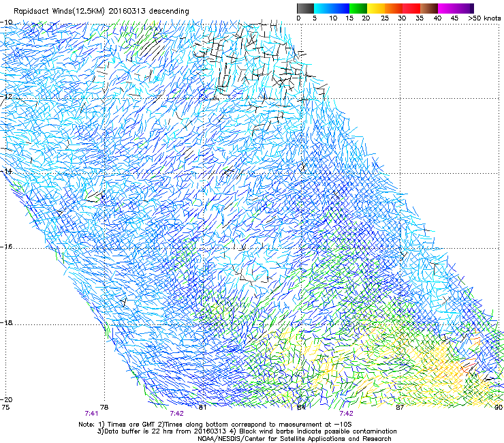Click the 'Rapidscat Winds(12.5KM) 20160313 descending' title
Image resolution: width=504 pixels, height=443 pixels.
[101, 11]
